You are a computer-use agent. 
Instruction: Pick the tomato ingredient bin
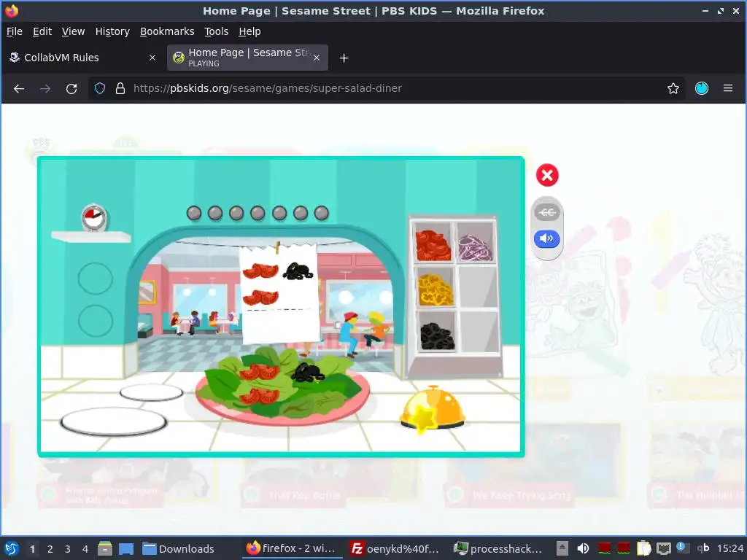tap(433, 242)
